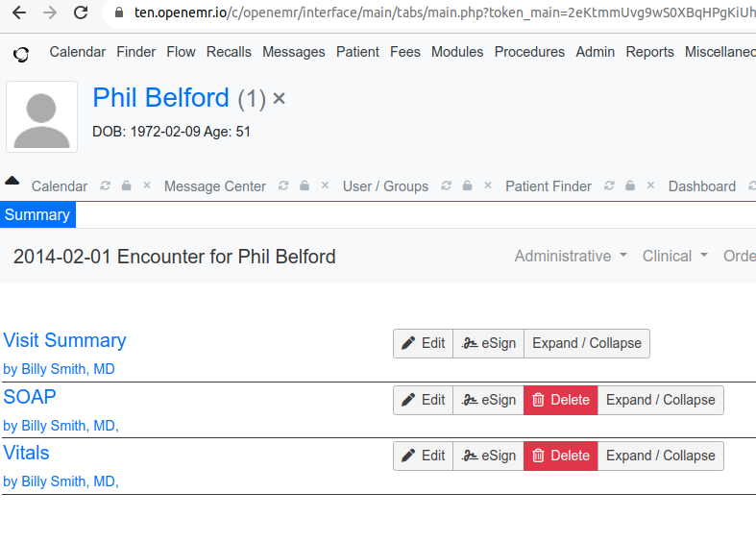Refresh the Calendar tab
The width and height of the screenshot is (756, 543).
pyautogui.click(x=106, y=186)
